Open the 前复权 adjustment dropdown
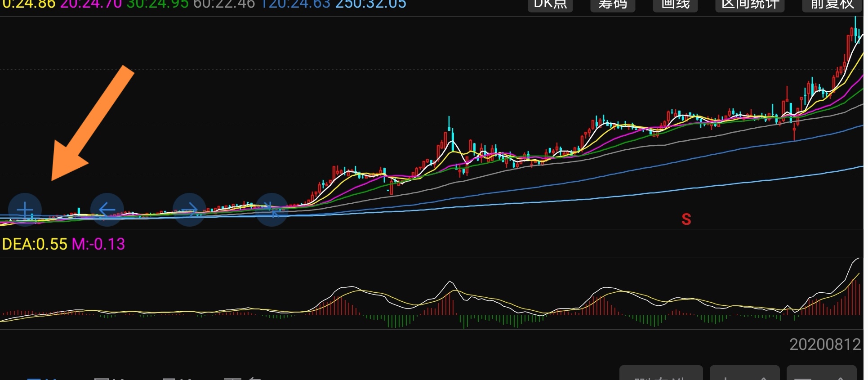This screenshot has height=380, width=868. pyautogui.click(x=832, y=5)
